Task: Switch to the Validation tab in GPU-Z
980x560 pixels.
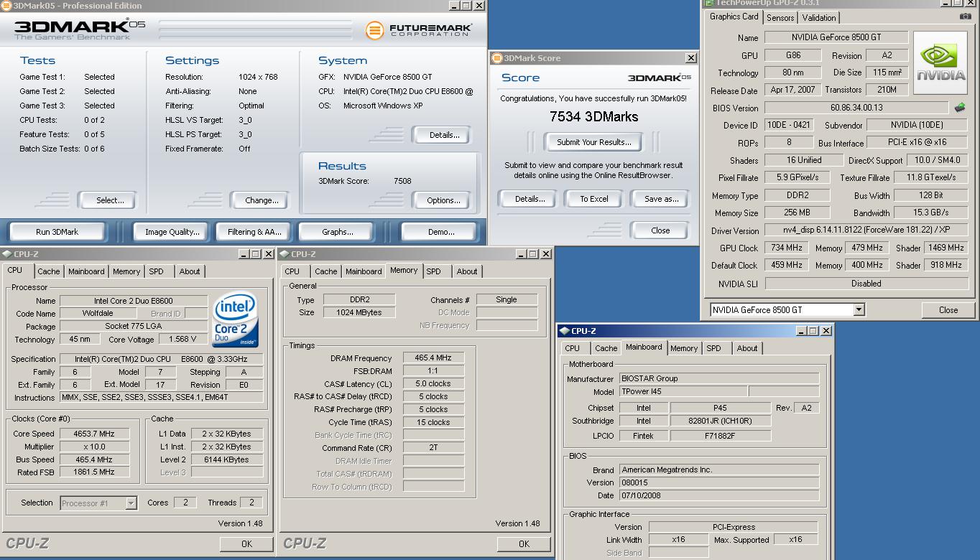Action: (x=819, y=18)
